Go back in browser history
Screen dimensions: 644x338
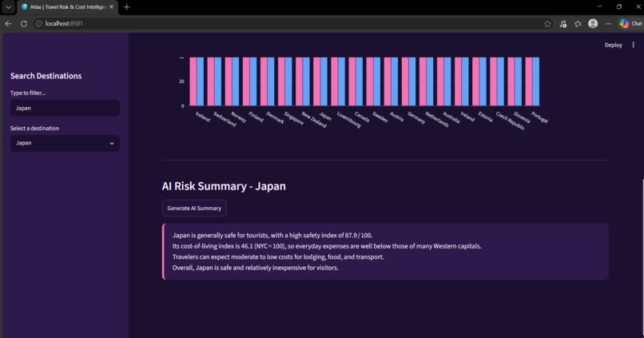point(8,24)
